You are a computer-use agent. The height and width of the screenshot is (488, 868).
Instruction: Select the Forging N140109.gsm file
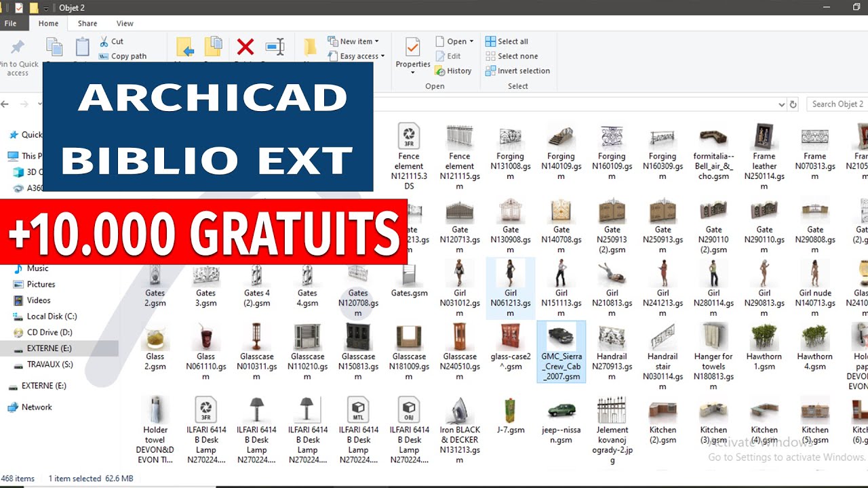[561, 152]
